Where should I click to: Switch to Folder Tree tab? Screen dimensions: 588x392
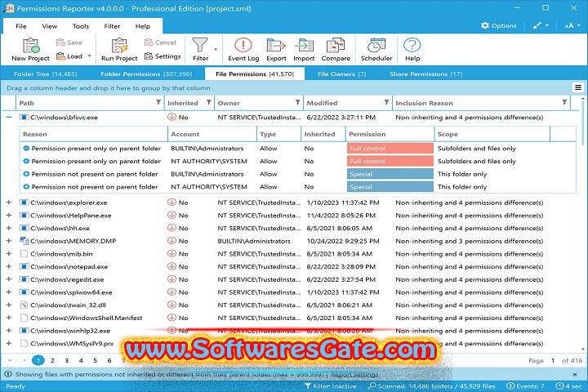coord(46,73)
